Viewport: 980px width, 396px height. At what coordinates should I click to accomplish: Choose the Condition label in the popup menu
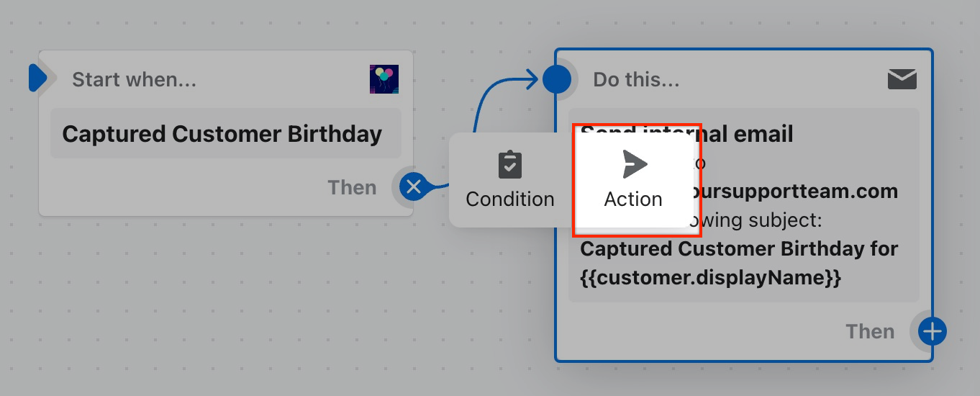510,199
